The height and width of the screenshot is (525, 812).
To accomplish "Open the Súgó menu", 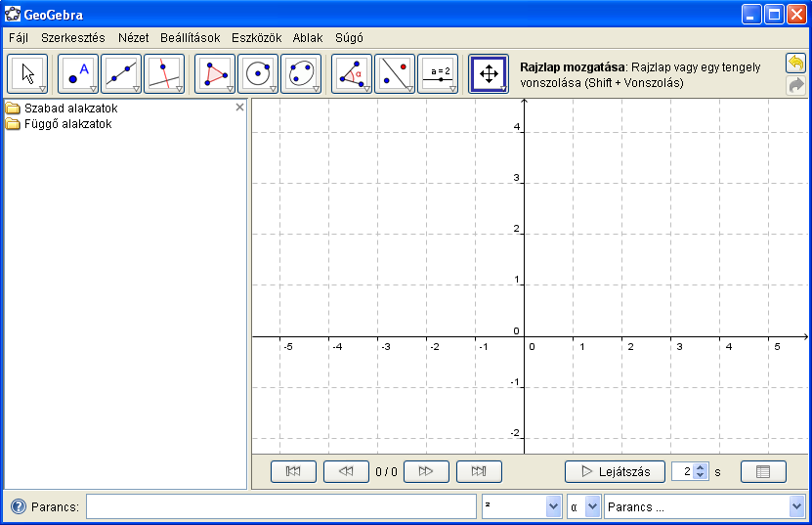I will click(349, 38).
